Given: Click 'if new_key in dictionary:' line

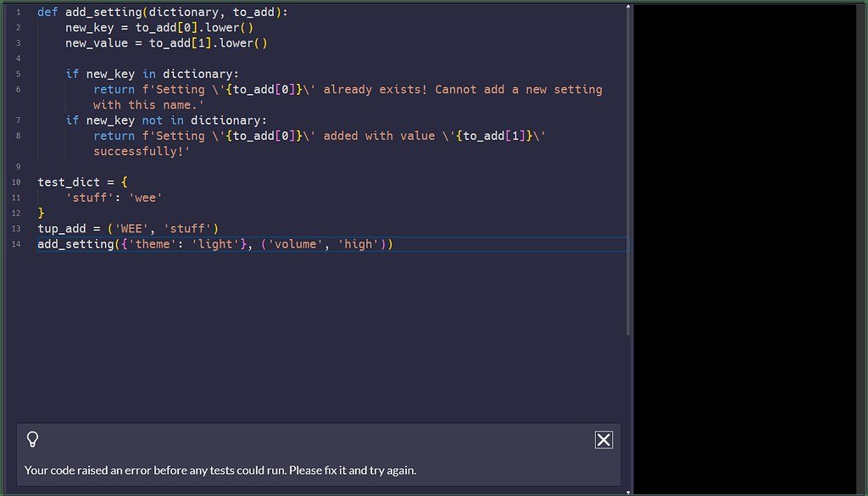Looking at the screenshot, I should (153, 74).
